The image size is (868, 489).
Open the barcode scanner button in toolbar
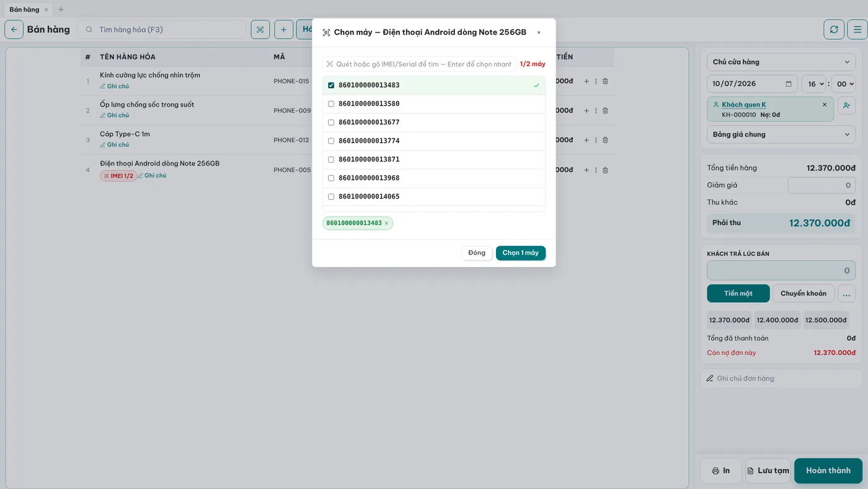click(260, 29)
